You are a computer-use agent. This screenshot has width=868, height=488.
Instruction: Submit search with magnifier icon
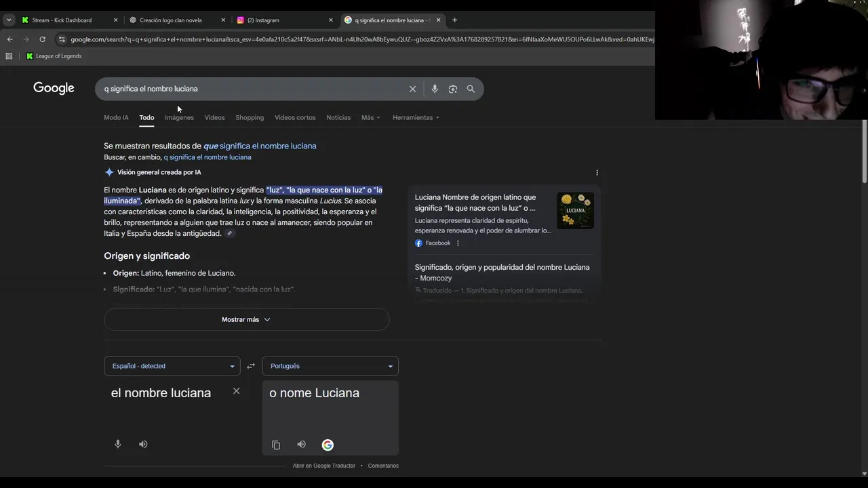(x=471, y=89)
